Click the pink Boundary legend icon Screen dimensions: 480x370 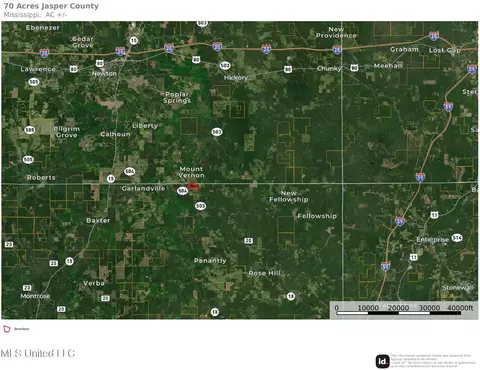7,329
